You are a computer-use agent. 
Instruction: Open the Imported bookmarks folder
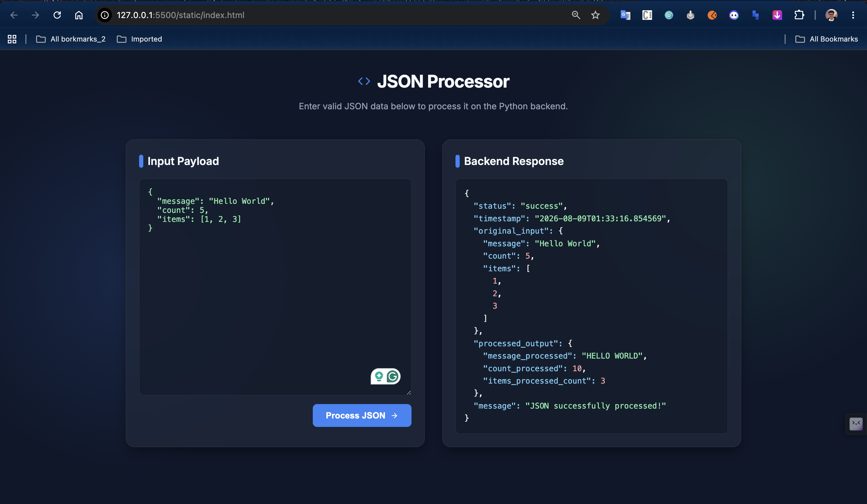(139, 39)
